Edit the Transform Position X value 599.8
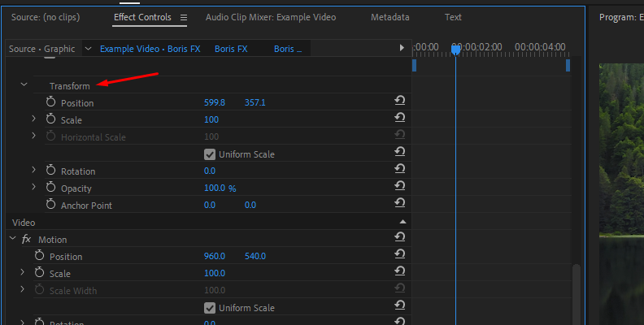644x325 pixels. coord(215,102)
